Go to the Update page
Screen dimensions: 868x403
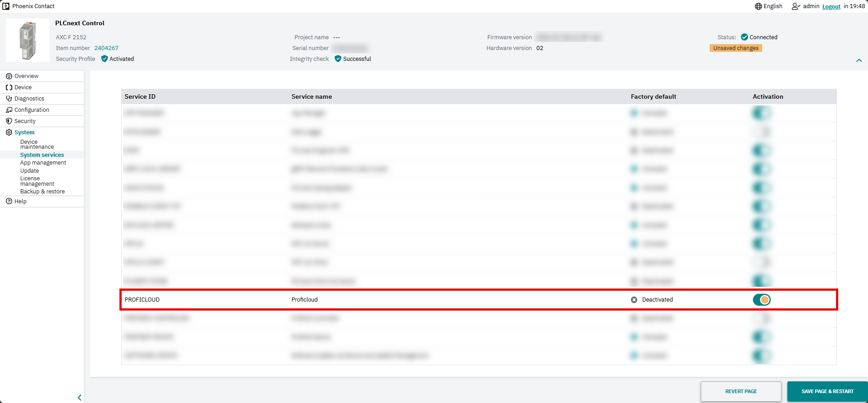pyautogui.click(x=29, y=171)
